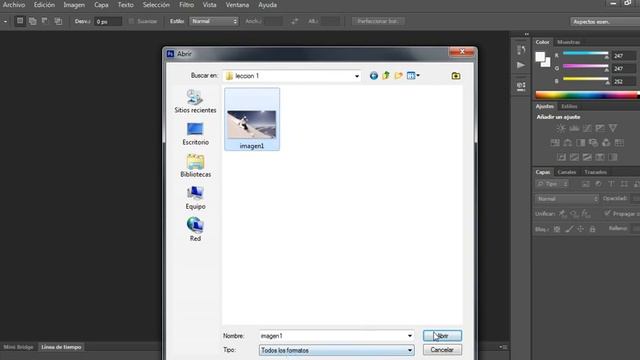
Task: Open the Filtro menu
Action: (x=187, y=5)
